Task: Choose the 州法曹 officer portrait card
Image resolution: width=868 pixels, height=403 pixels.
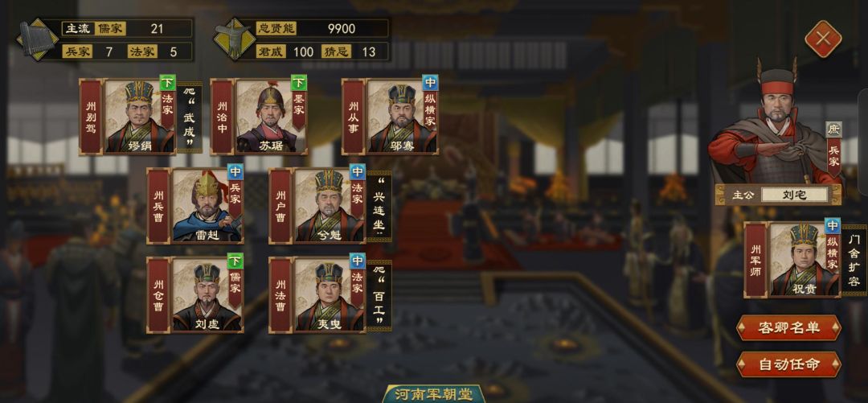Action: click(x=330, y=294)
